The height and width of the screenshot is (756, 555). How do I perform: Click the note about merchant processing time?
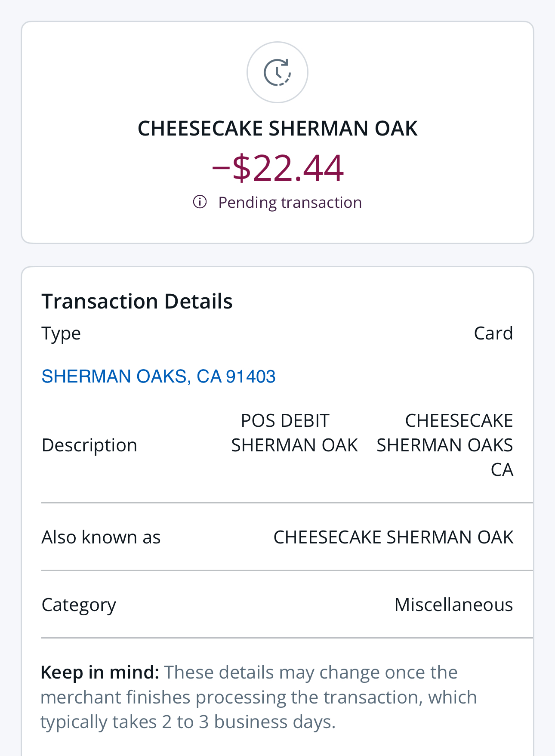coord(258,697)
